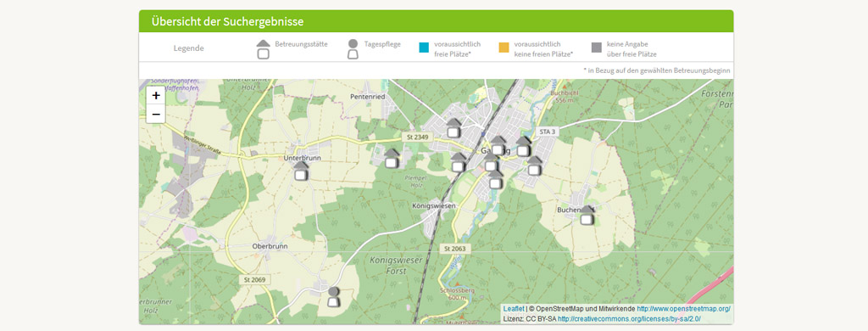Viewport: 868px width, 331px height.
Task: Open the openstreetmap.org link
Action: click(x=684, y=308)
